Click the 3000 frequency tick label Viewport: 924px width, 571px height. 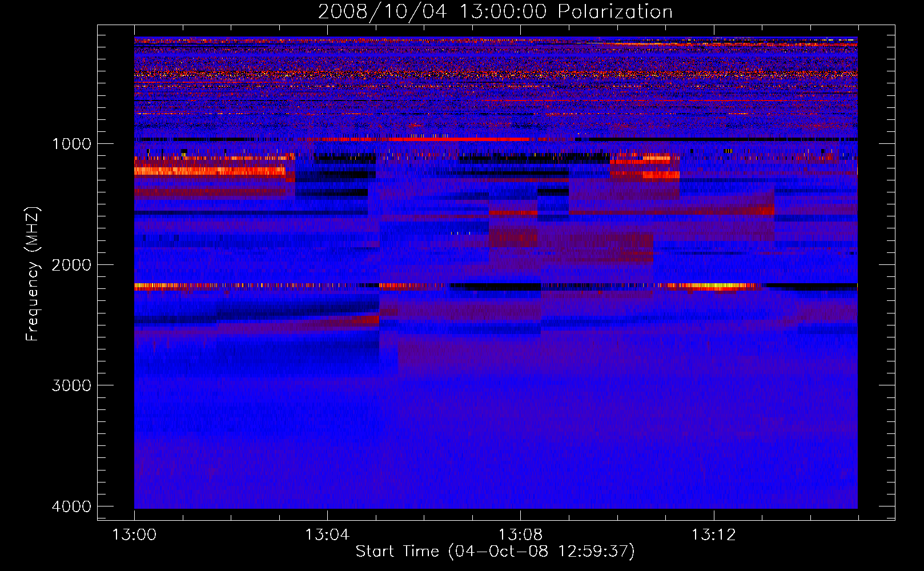click(x=71, y=385)
